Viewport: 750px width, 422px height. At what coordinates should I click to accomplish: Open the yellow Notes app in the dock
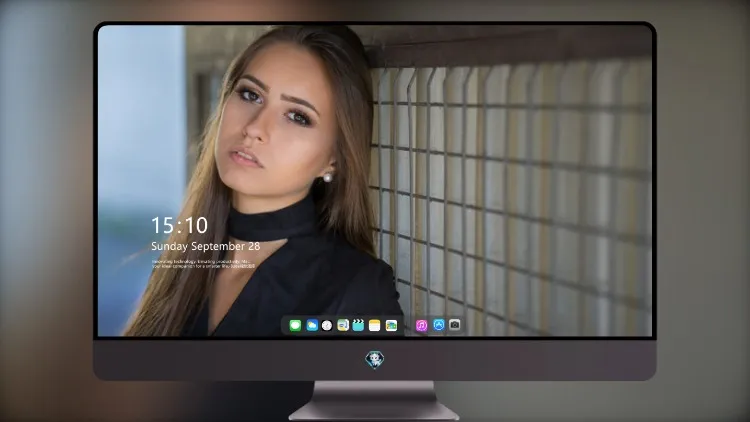pyautogui.click(x=375, y=326)
